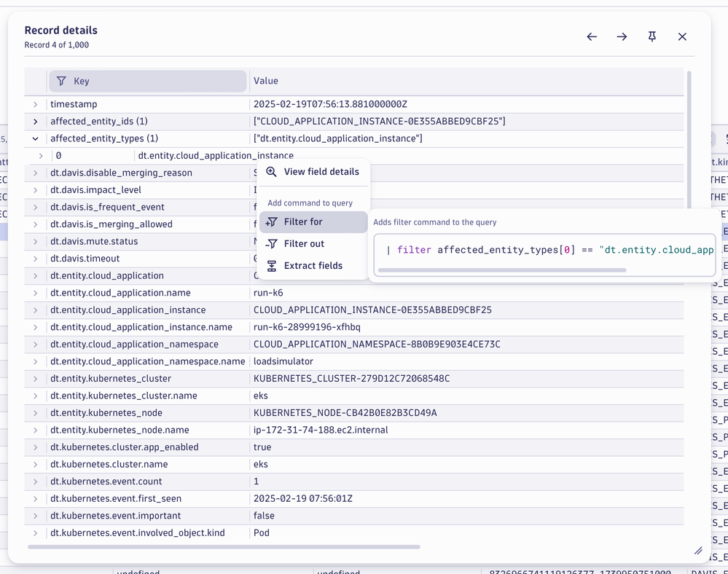The height and width of the screenshot is (574, 728).
Task: Expand the dt.entity.kubernetes_cluster row
Action: point(35,379)
